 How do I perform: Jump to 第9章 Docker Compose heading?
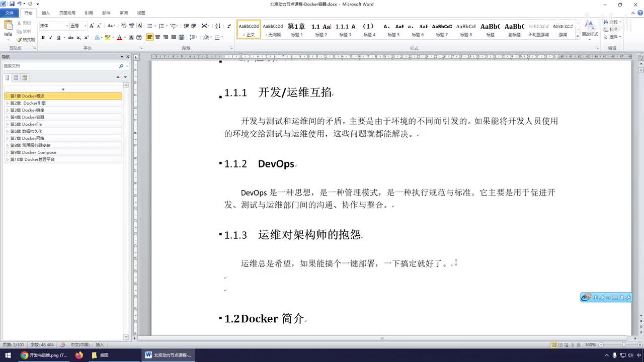63,152
